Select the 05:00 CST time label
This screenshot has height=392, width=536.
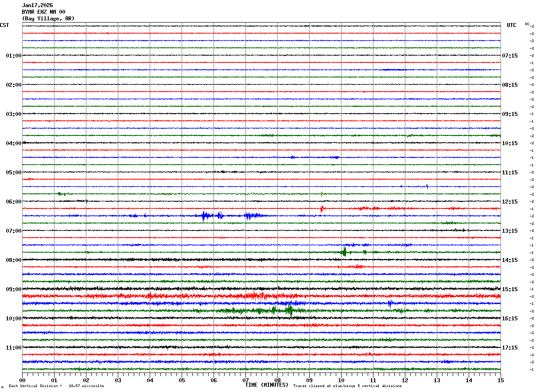point(14,173)
